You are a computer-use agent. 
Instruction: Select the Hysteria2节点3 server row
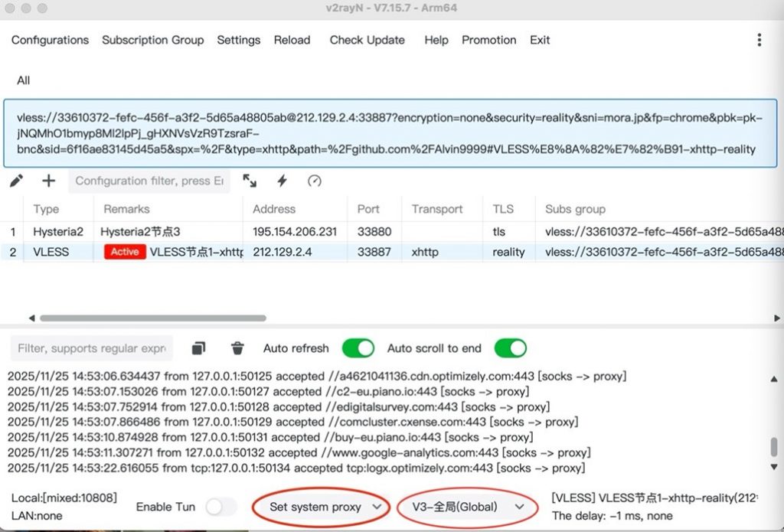coord(141,231)
